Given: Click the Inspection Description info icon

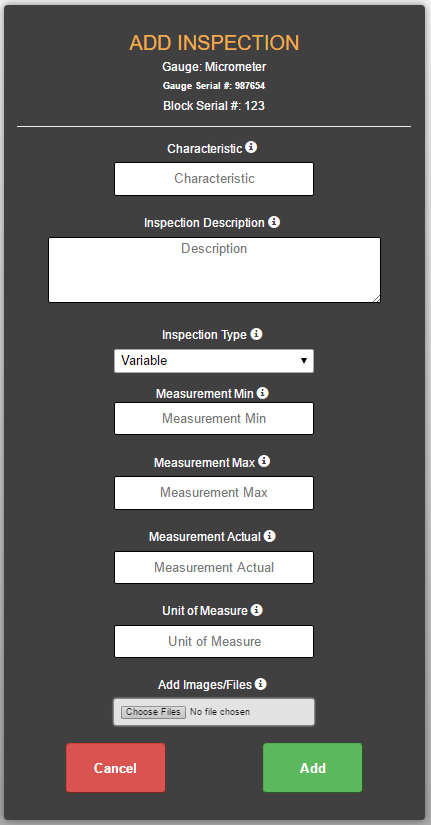Looking at the screenshot, I should (274, 222).
